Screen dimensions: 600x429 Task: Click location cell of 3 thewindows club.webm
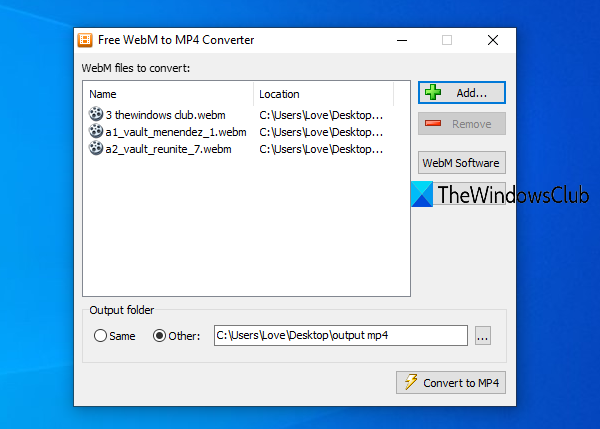click(x=321, y=115)
